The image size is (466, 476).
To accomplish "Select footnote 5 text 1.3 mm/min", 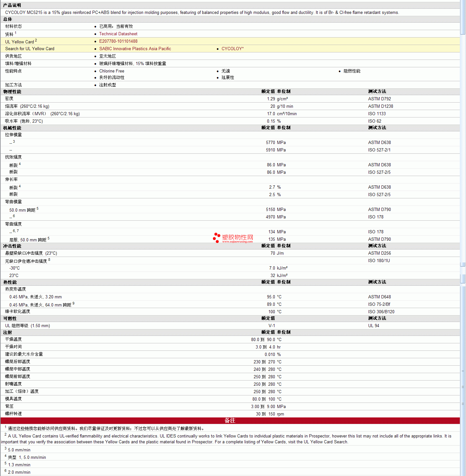I will [19, 465].
